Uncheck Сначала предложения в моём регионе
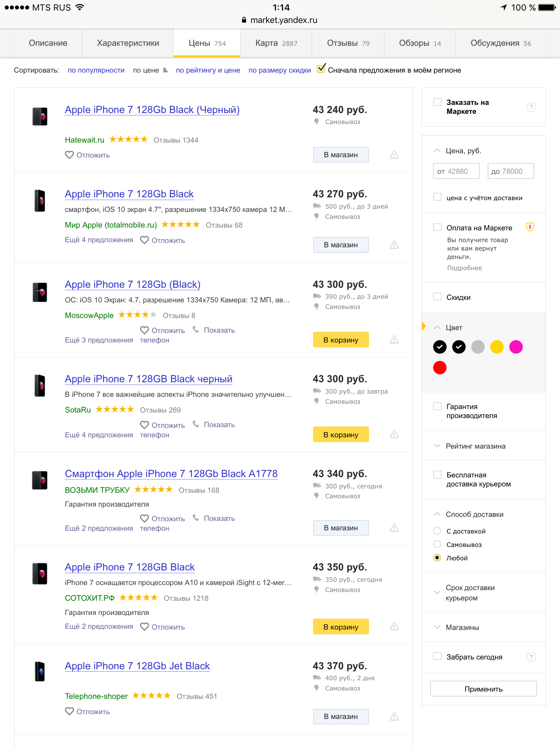 coord(321,68)
